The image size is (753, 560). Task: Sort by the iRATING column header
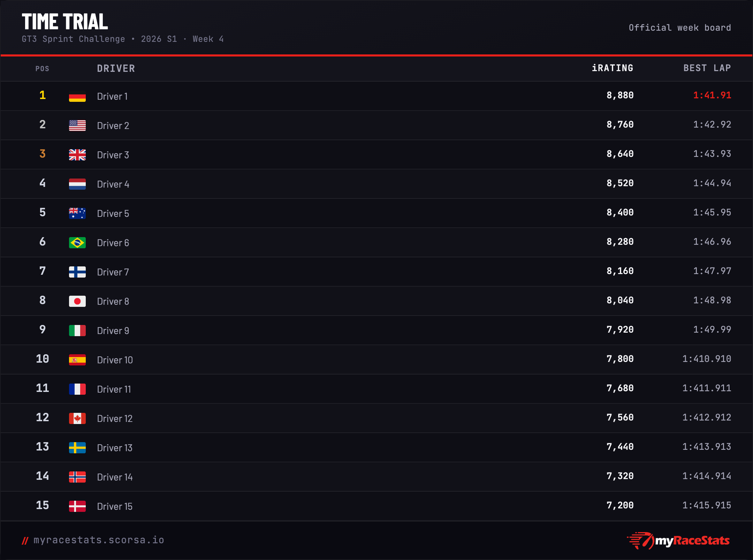pos(613,68)
